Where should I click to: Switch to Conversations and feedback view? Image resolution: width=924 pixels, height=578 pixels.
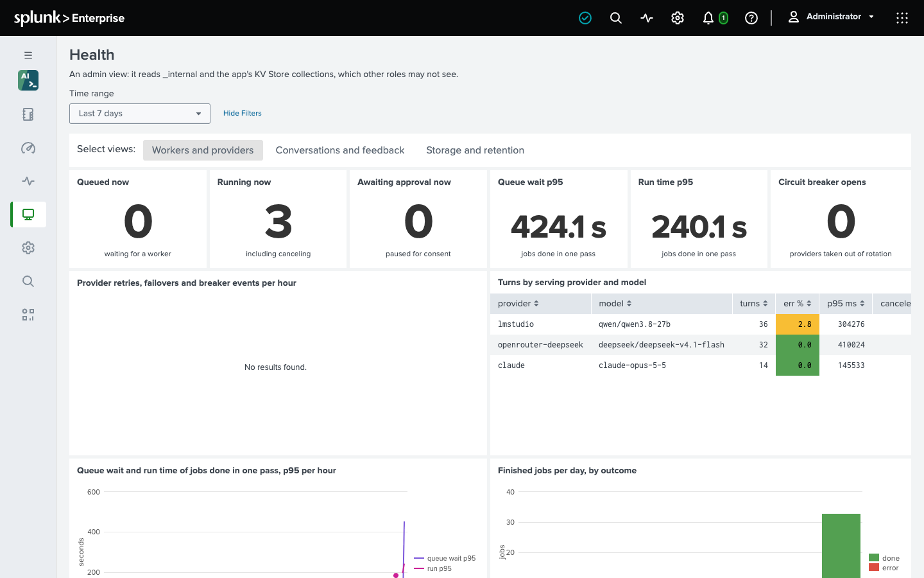tap(340, 150)
